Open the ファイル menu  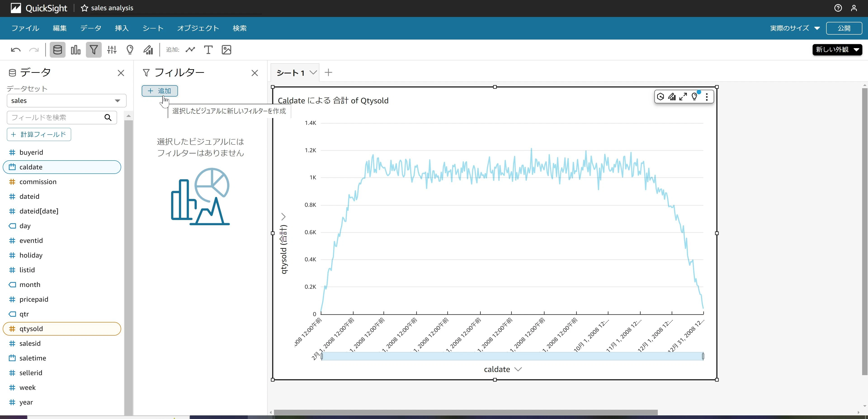coord(25,28)
